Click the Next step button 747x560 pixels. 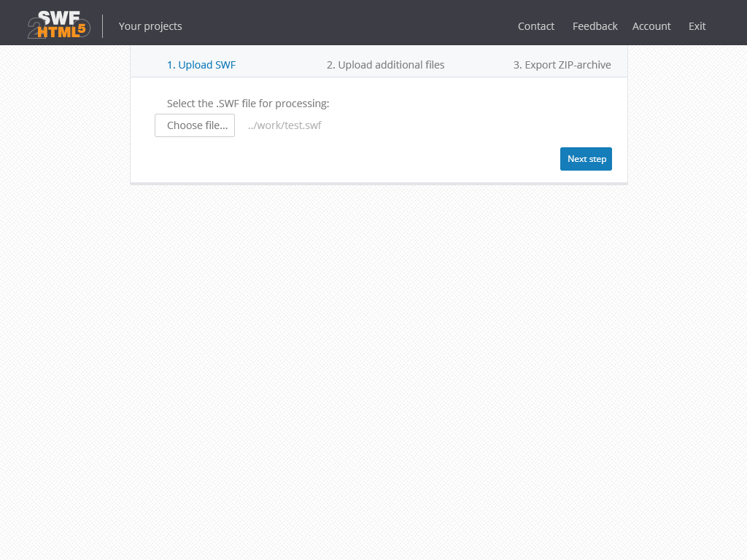click(586, 159)
